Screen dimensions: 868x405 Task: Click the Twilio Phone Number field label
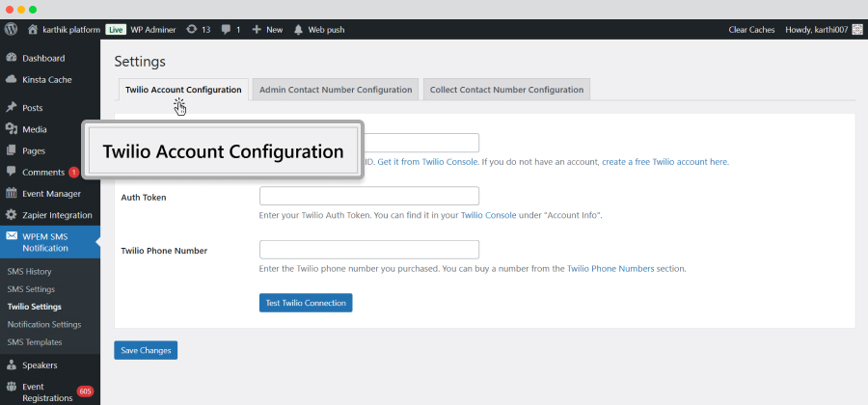click(x=164, y=251)
